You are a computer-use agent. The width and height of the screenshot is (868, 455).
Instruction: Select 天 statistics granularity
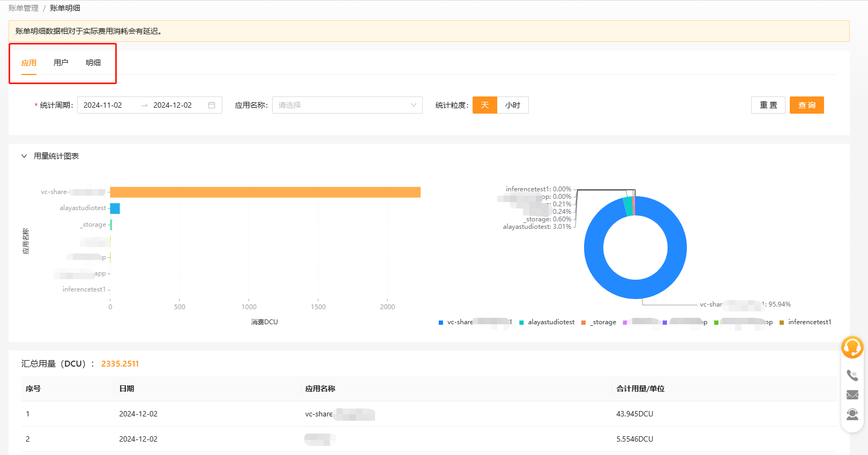(485, 105)
